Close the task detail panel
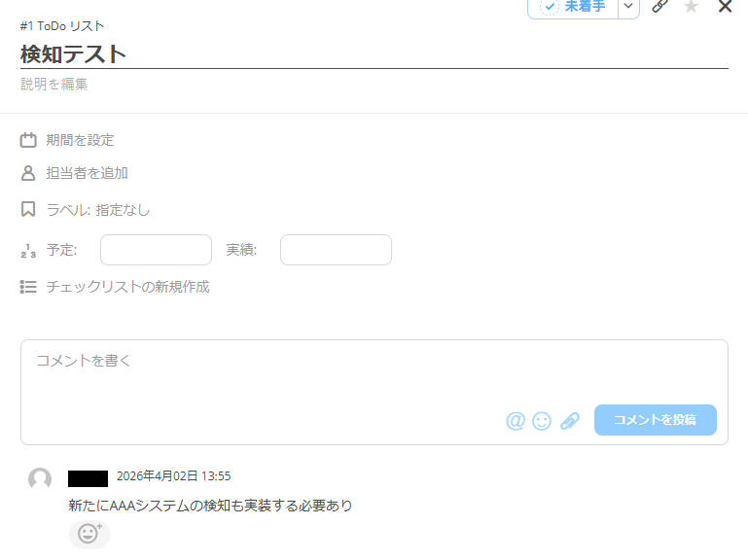This screenshot has width=748, height=560. [x=725, y=6]
